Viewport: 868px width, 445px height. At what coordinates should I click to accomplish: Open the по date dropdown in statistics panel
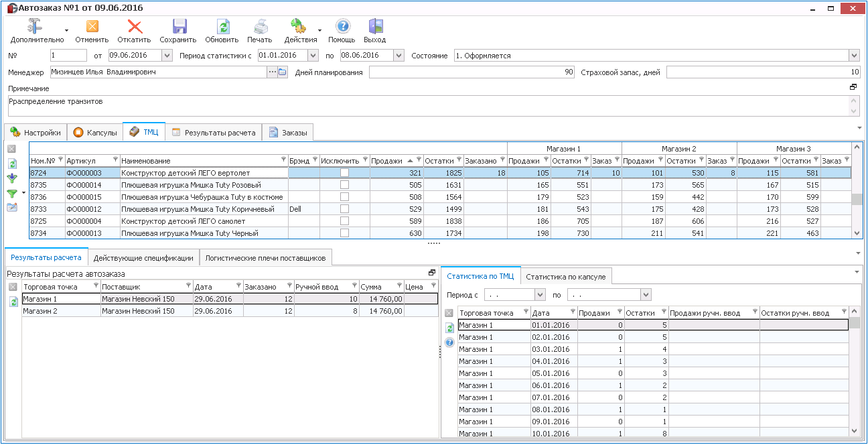click(x=646, y=294)
